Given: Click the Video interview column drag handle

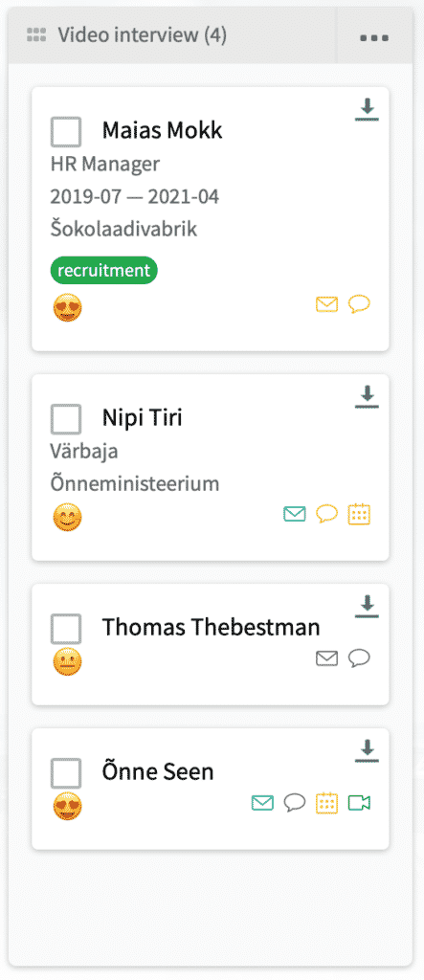Looking at the screenshot, I should 36,35.
